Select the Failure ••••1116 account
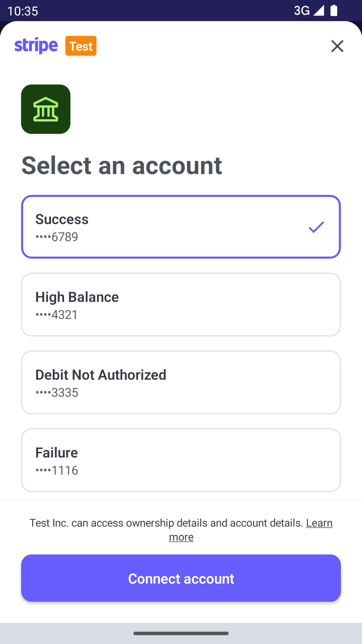The height and width of the screenshot is (644, 362). (181, 460)
